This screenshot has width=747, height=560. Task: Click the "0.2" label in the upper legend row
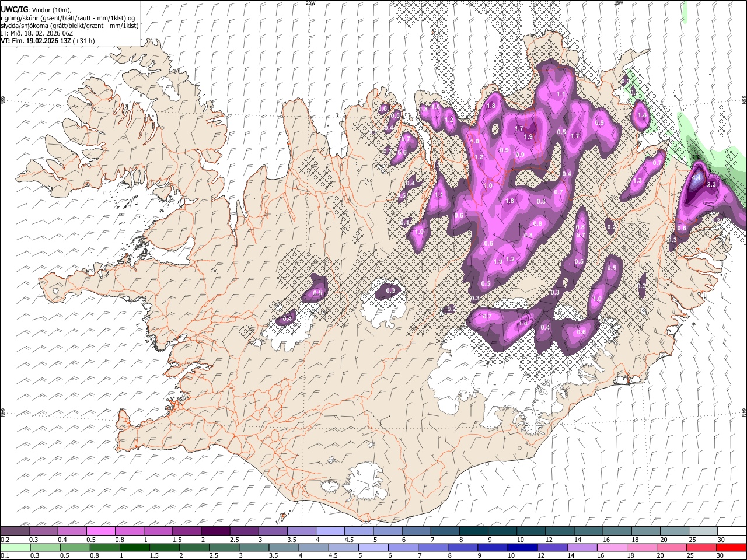(4, 539)
